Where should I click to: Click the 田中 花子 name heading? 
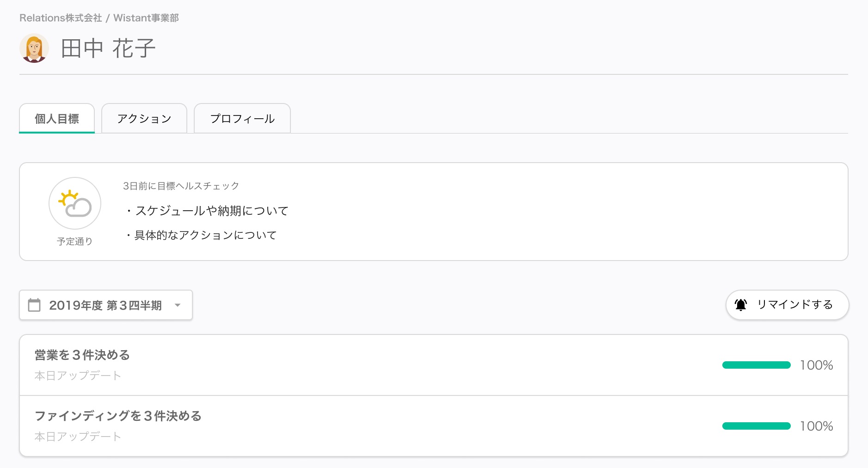[108, 49]
